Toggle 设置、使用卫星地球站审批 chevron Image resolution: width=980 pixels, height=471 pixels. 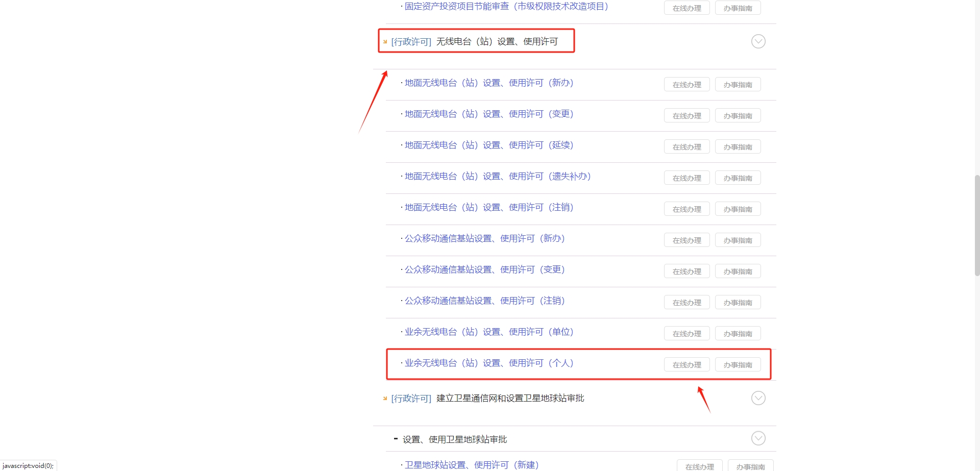[758, 438]
